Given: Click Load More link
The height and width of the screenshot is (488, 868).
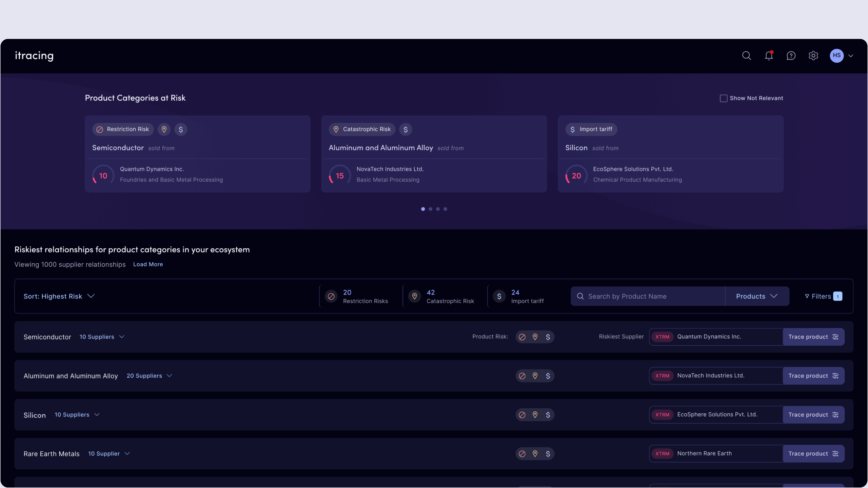Looking at the screenshot, I should coord(148,264).
